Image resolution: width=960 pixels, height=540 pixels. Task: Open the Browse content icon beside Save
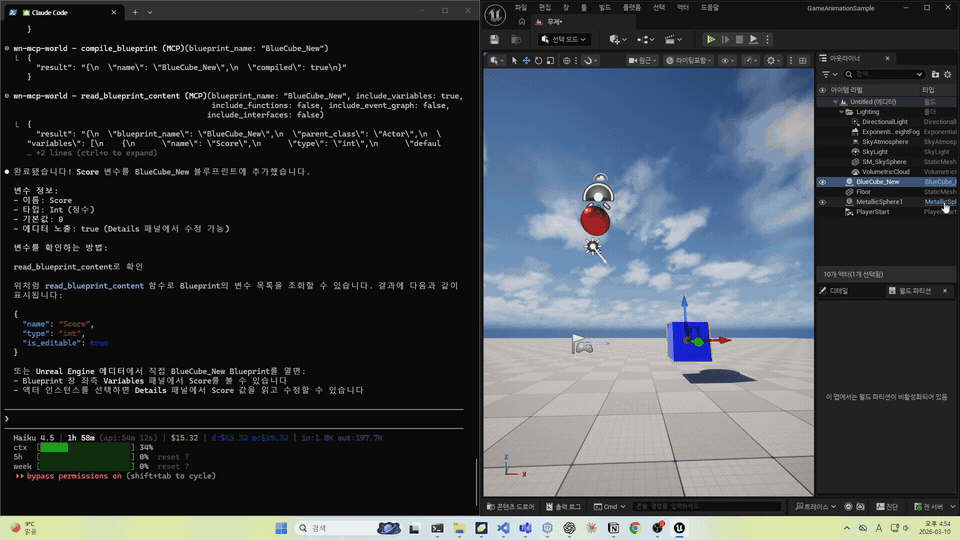tap(516, 39)
